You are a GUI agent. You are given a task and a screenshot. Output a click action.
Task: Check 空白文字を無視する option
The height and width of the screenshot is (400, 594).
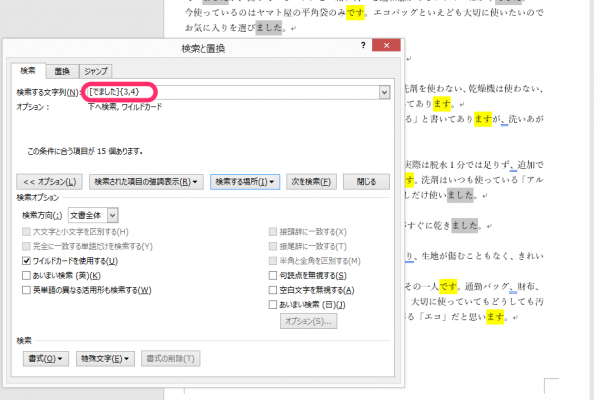click(x=273, y=290)
